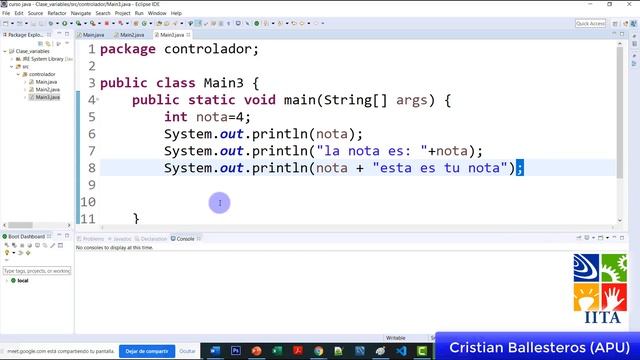This screenshot has height=360, width=640.
Task: Minimize the editor area pane
Action: pyautogui.click(x=614, y=34)
